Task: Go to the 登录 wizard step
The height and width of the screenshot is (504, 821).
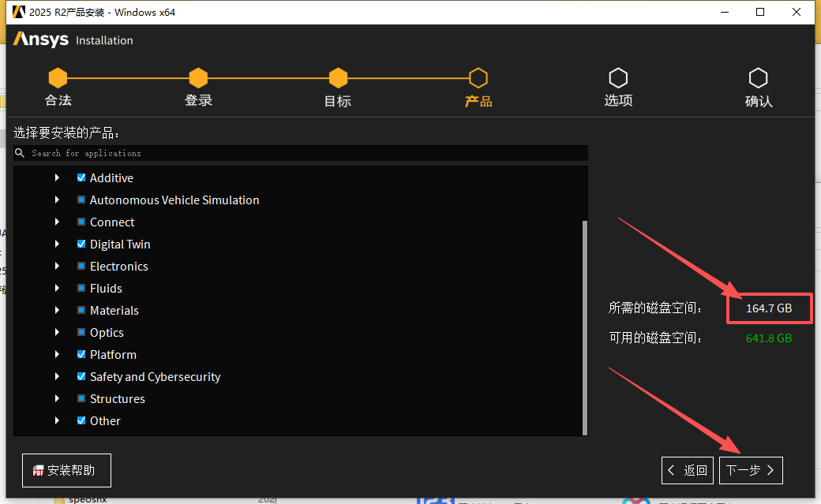Action: (x=198, y=77)
